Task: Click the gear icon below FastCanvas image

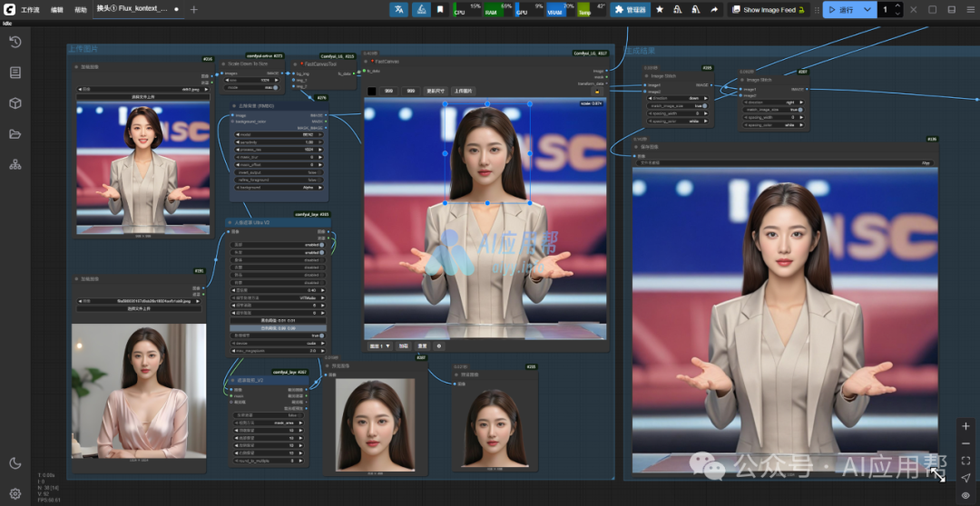Action: pos(439,345)
